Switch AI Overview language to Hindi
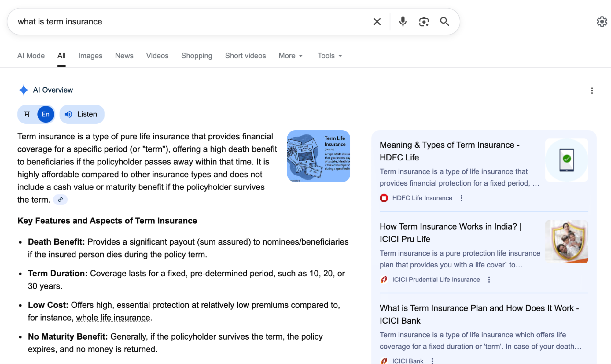The width and height of the screenshot is (611, 364). [27, 114]
